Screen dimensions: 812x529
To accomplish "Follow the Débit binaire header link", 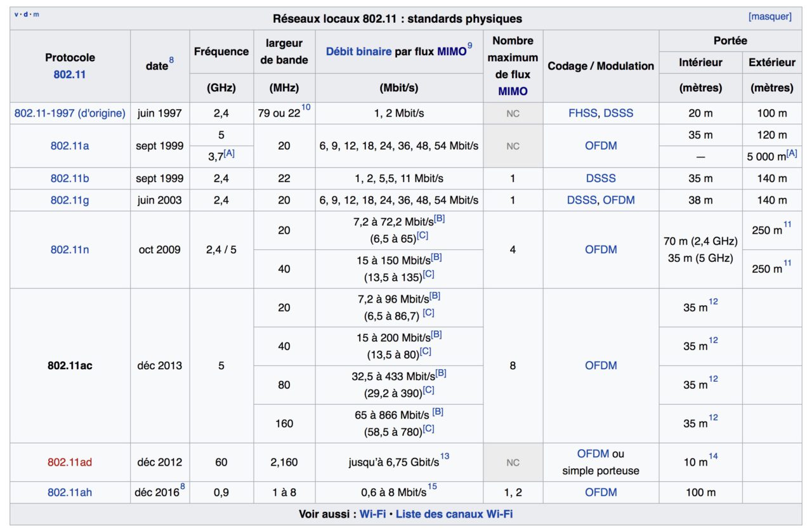I will 358,51.
